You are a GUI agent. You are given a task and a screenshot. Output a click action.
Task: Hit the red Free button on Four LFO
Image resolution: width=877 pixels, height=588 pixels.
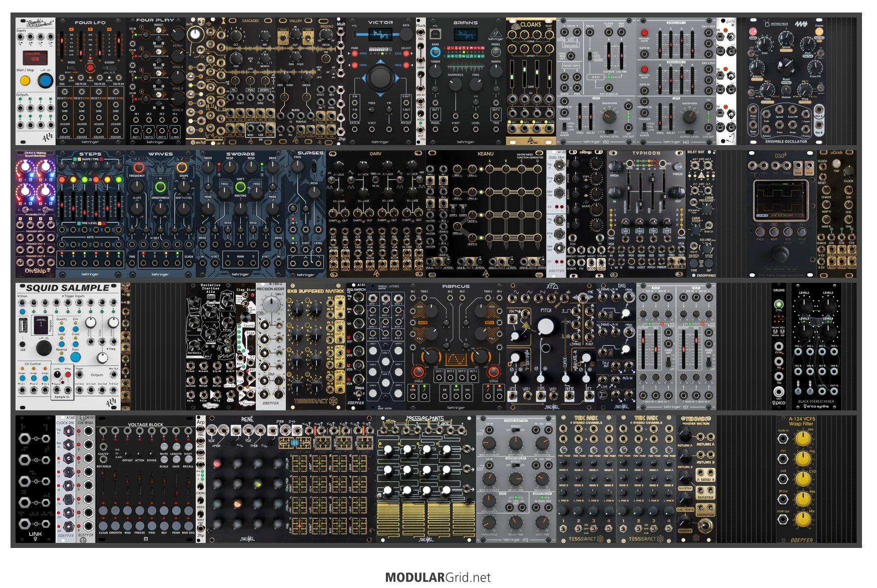click(90, 68)
